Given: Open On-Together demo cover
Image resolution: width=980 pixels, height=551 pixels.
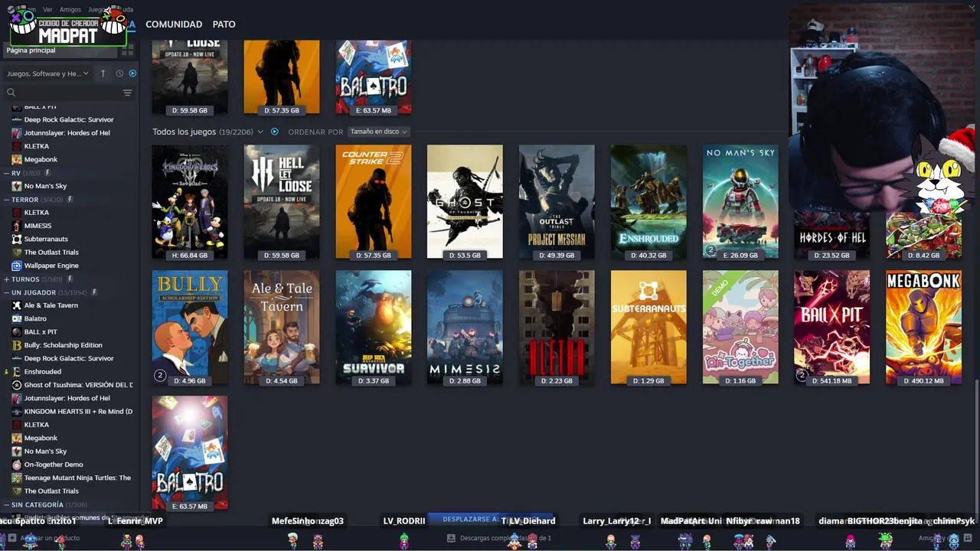Looking at the screenshot, I should 740,328.
